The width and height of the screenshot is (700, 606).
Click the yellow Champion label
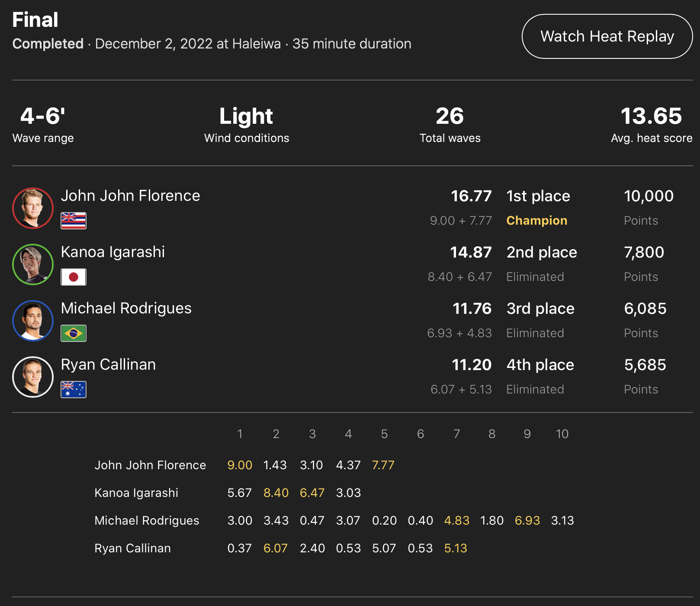point(536,220)
